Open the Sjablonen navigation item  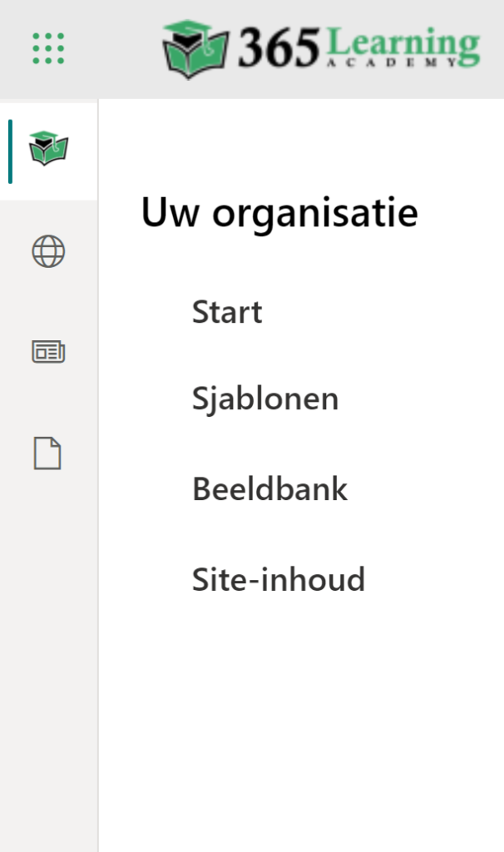coord(265,399)
